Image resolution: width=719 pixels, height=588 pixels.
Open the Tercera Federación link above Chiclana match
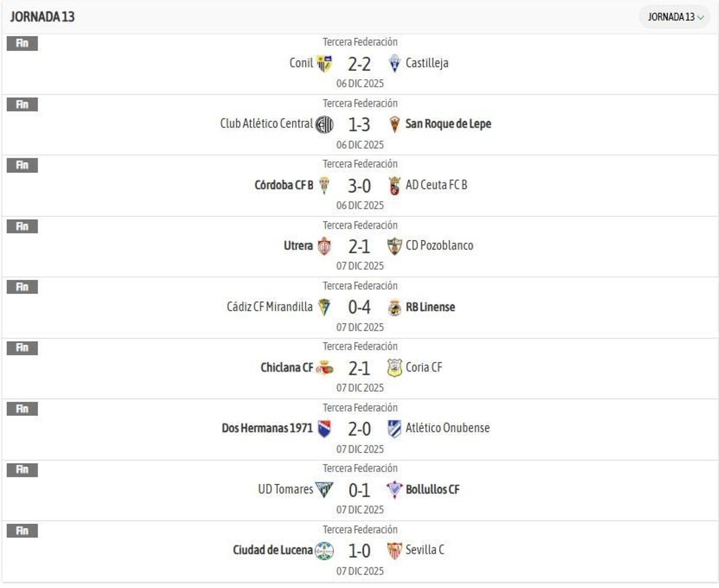coord(359,346)
